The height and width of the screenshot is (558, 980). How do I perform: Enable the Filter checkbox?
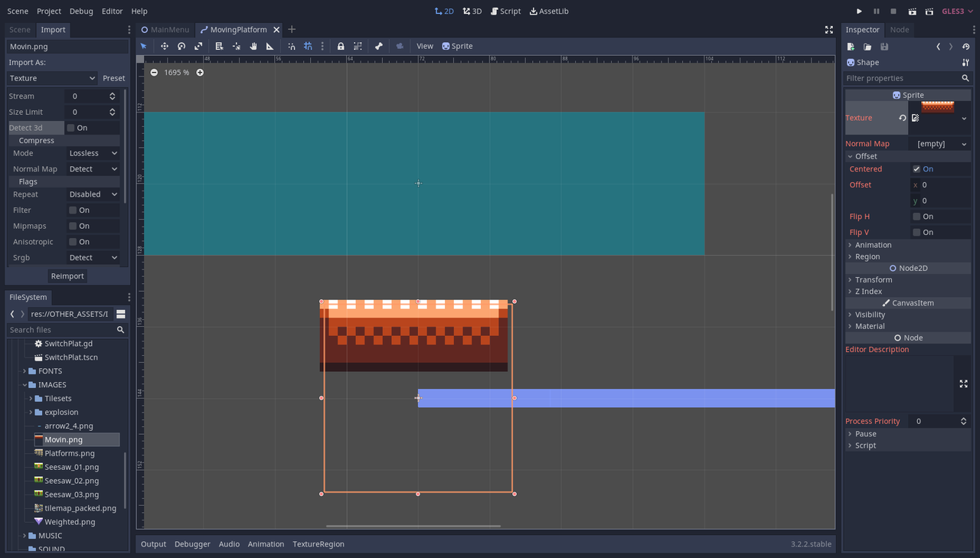tap(73, 210)
